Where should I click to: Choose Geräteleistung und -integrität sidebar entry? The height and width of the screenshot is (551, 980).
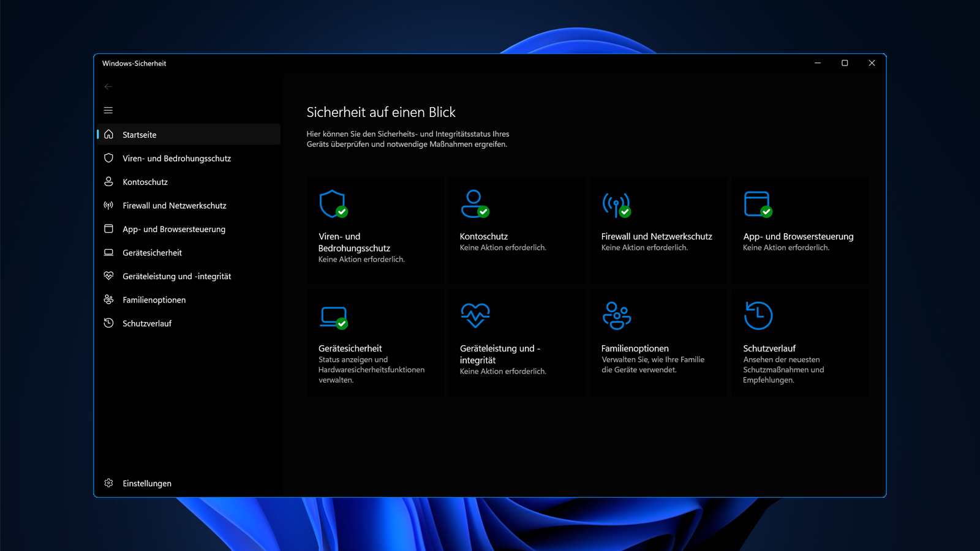click(189, 276)
